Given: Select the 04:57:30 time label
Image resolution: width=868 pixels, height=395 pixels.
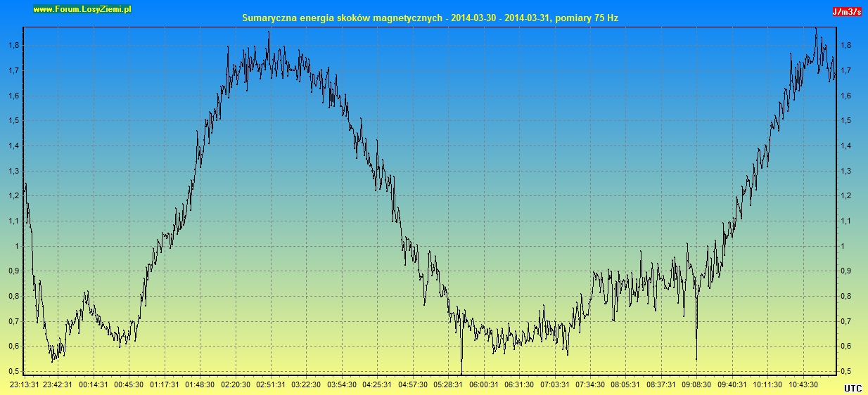Looking at the screenshot, I should click(413, 384).
